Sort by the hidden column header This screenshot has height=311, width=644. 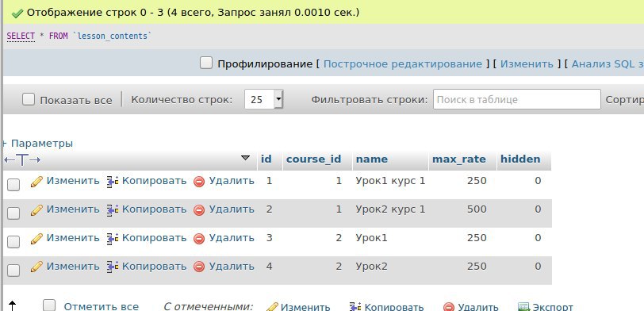click(x=520, y=159)
